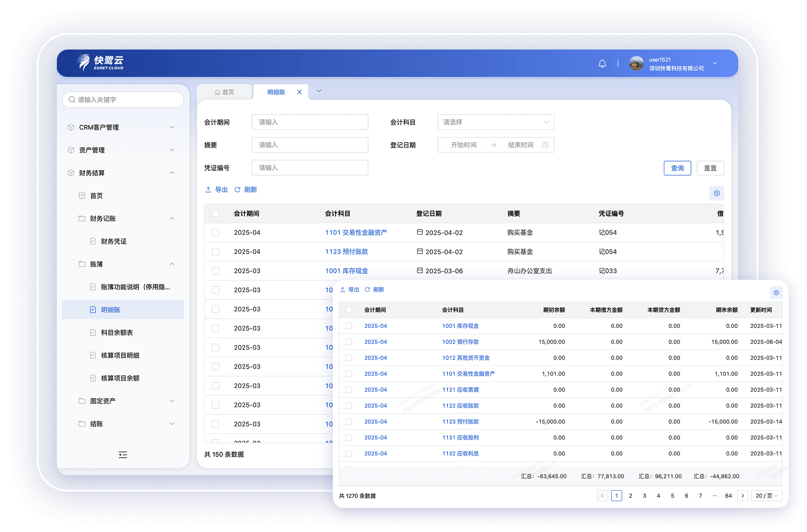The height and width of the screenshot is (532, 807).
Task: Click the search magnifier icon in sidebar
Action: (72, 100)
